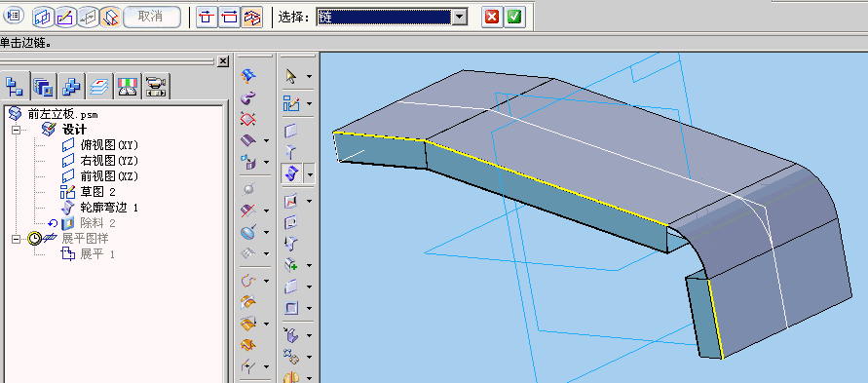
Task: Select the Plane step icon in ribbon bar
Action: [43, 18]
